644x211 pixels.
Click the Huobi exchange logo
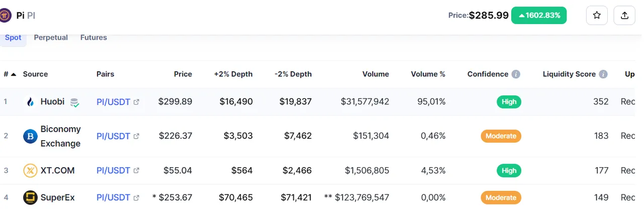(x=31, y=102)
